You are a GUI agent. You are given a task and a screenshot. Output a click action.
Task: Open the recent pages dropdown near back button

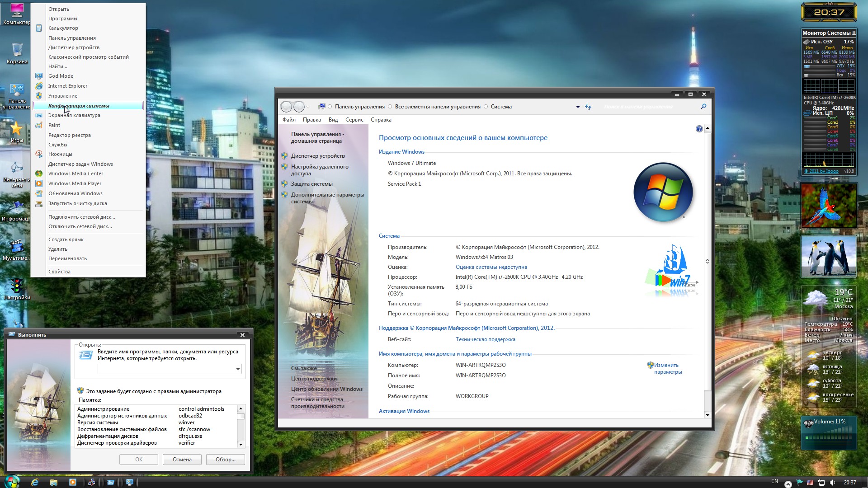click(308, 107)
